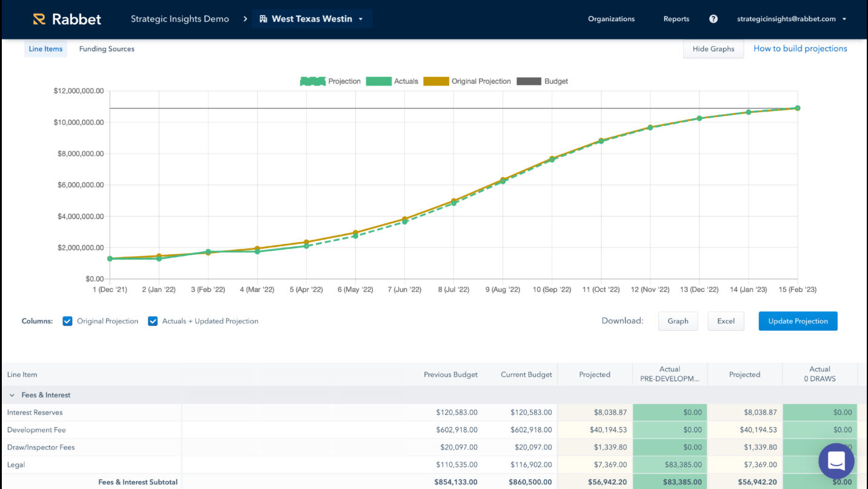Image resolution: width=868 pixels, height=489 pixels.
Task: Switch to the Line Items tab
Action: (45, 49)
